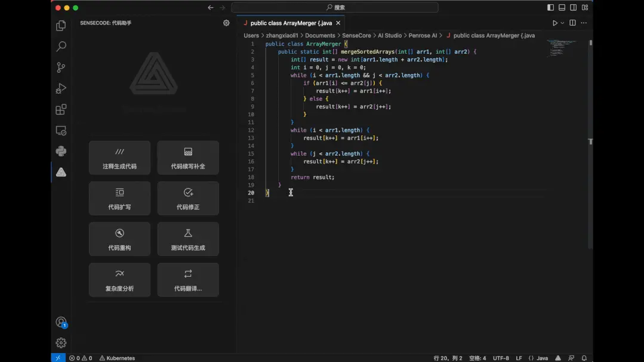Open editor More Actions ellipsis
The width and height of the screenshot is (644, 362).
point(584,23)
